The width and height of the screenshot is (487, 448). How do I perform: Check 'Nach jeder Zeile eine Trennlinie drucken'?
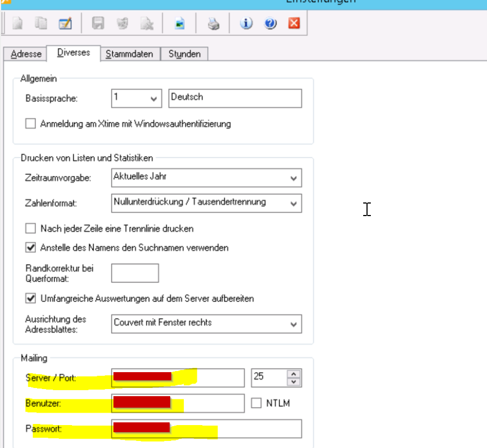pyautogui.click(x=31, y=228)
